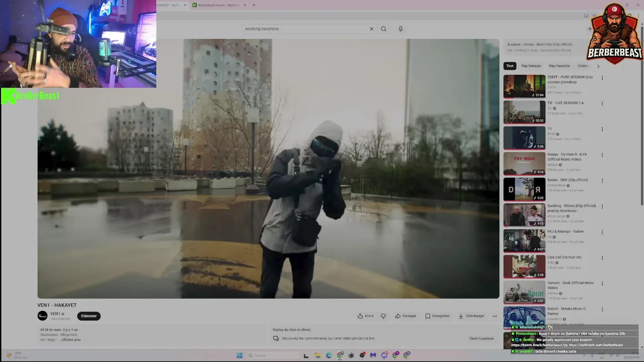Close the first YouTube browser tab
The height and width of the screenshot is (362, 644).
(x=185, y=5)
